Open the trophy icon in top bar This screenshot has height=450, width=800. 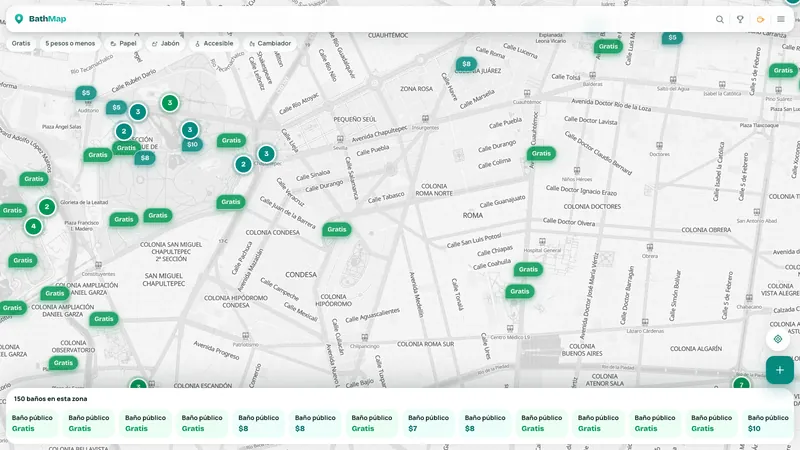[x=740, y=19]
